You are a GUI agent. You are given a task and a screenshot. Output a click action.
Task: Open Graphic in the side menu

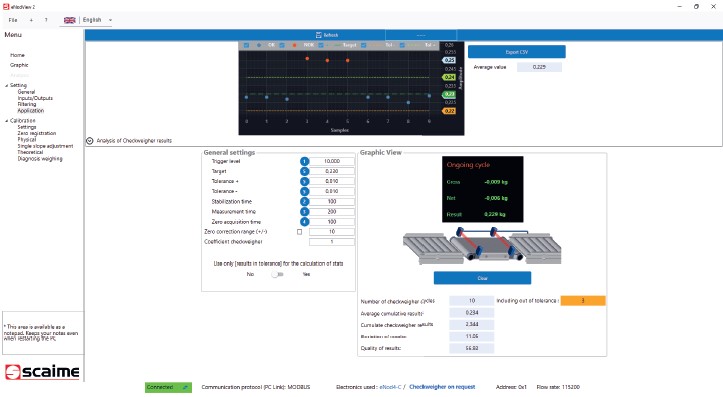click(19, 65)
